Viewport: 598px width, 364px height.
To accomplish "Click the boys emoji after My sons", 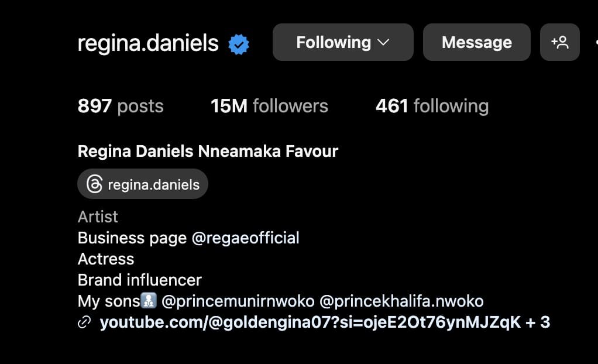I will (x=149, y=301).
